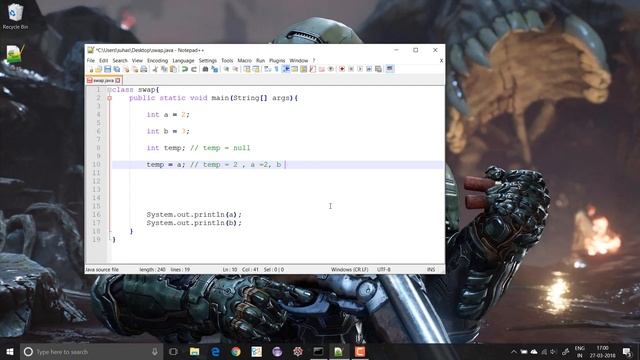640x360 pixels.
Task: Open the Encoding menu
Action: (x=158, y=60)
